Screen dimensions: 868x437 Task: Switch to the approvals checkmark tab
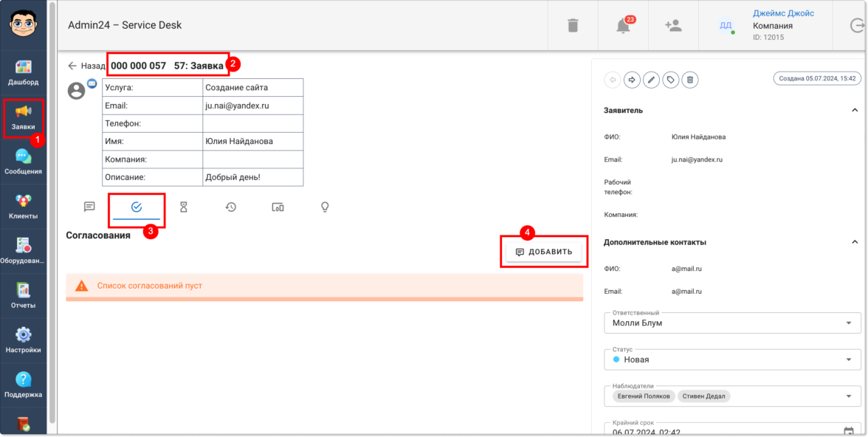(x=137, y=207)
